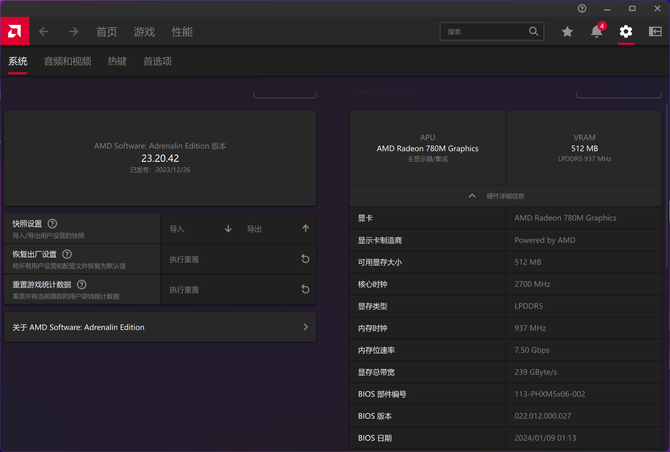
Task: Switch to the 音频和视频 tab
Action: 67,61
